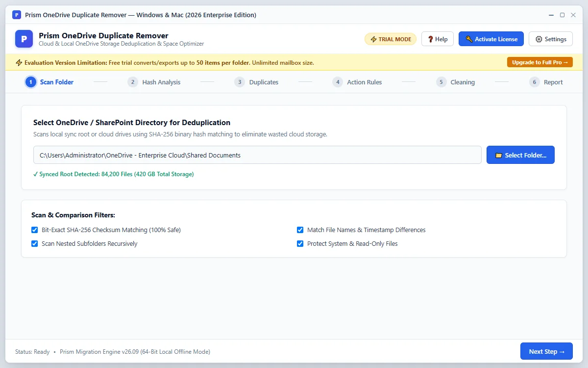The height and width of the screenshot is (368, 588).
Task: Jump to the Cleaning step
Action: coord(456,82)
